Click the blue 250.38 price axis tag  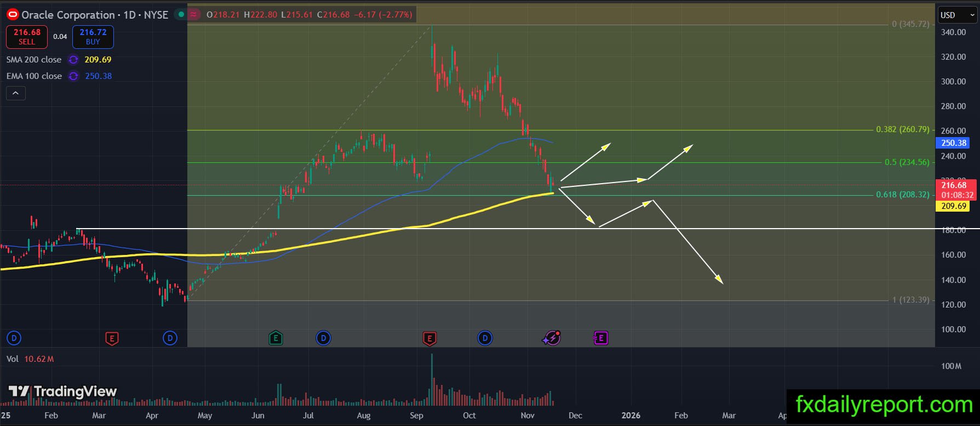pyautogui.click(x=954, y=143)
